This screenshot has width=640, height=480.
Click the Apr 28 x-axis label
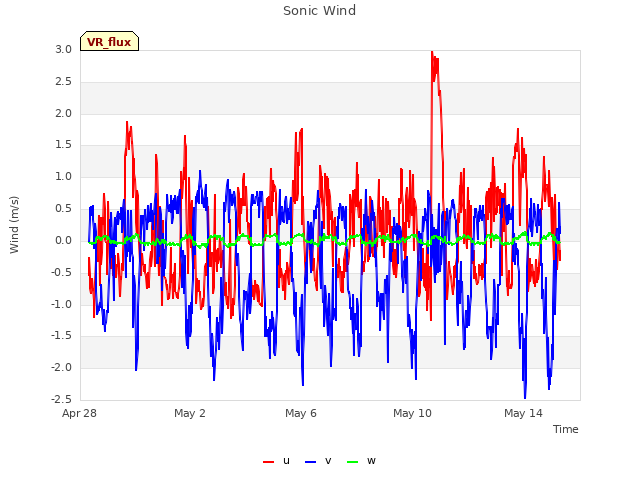pos(79,413)
